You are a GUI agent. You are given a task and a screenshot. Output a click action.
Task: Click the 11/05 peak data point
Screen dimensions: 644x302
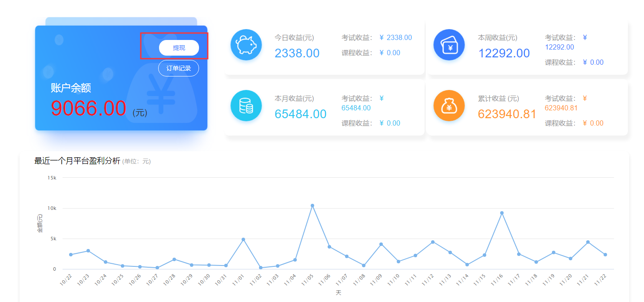click(312, 206)
